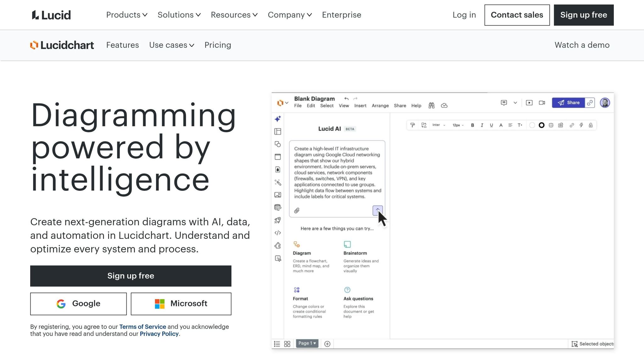
Task: Click the binoculars search icon
Action: [x=431, y=106]
